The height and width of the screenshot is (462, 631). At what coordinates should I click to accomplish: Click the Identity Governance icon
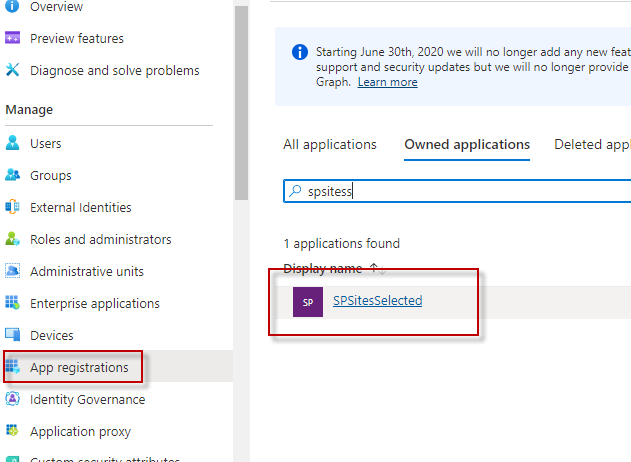(13, 399)
